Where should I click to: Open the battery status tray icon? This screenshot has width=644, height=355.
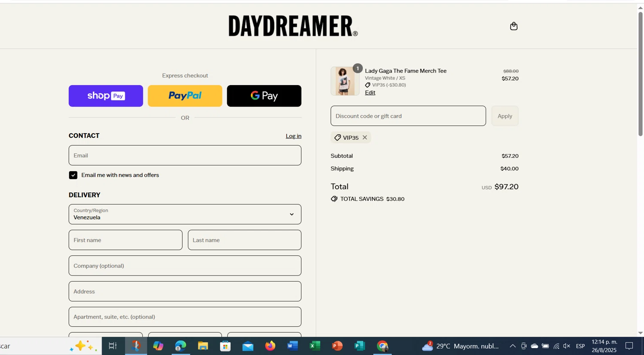[x=545, y=346]
